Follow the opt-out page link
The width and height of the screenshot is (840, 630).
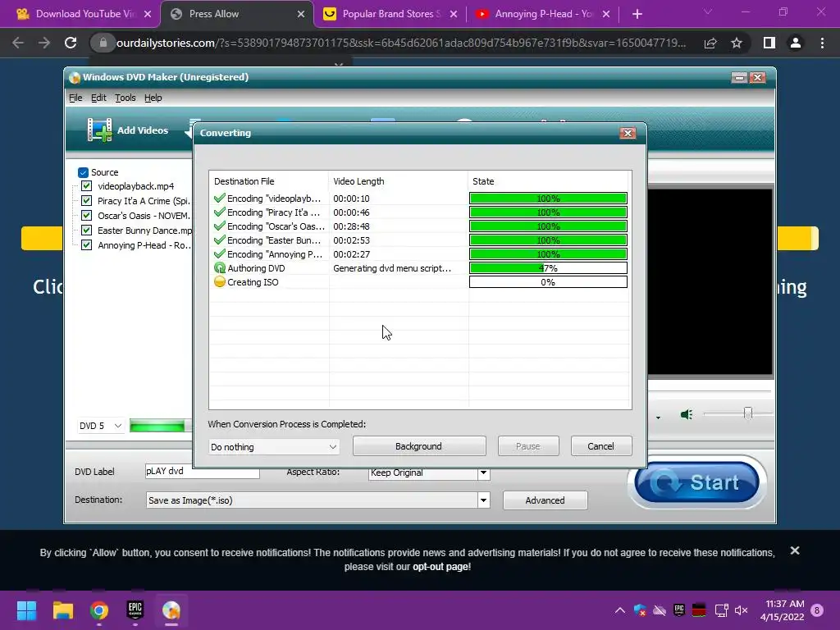441,567
